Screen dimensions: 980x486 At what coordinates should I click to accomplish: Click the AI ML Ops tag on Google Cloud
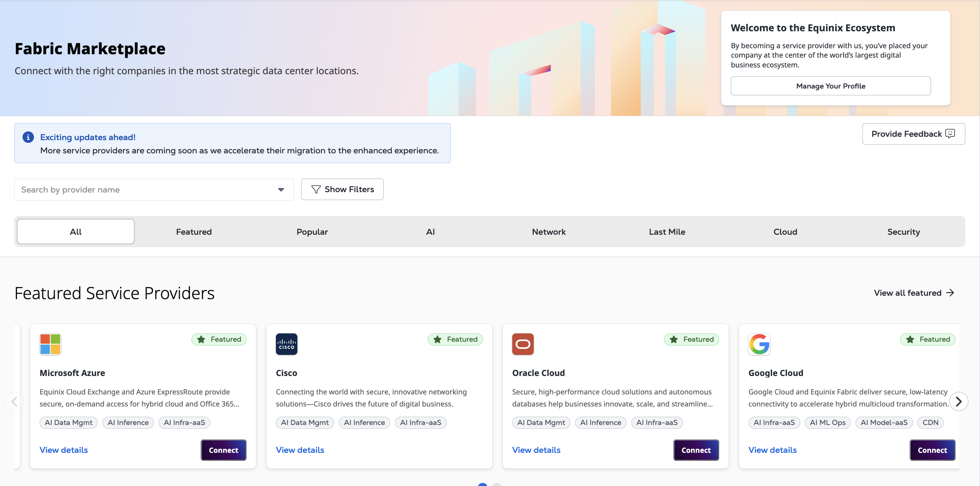(827, 422)
